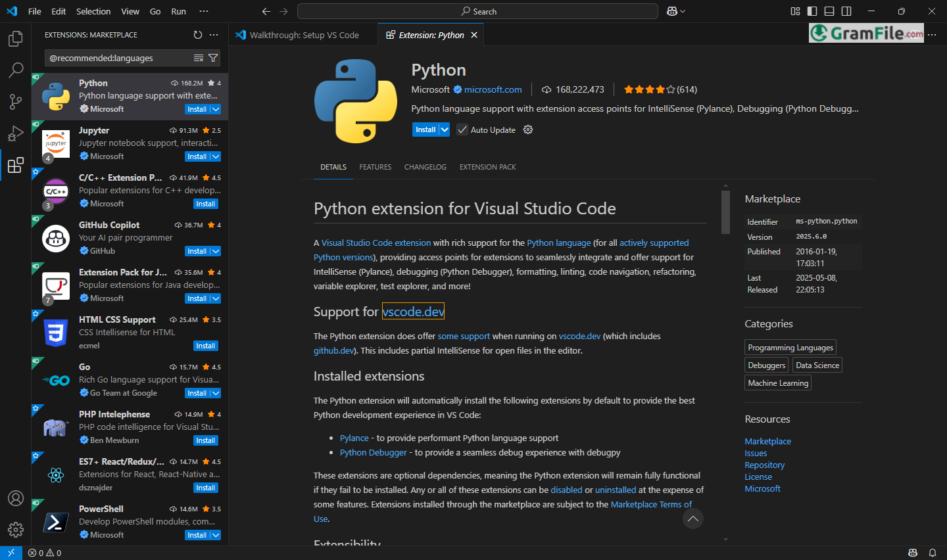Click the scroll-to-top arrow button
947x560 pixels.
692,519
